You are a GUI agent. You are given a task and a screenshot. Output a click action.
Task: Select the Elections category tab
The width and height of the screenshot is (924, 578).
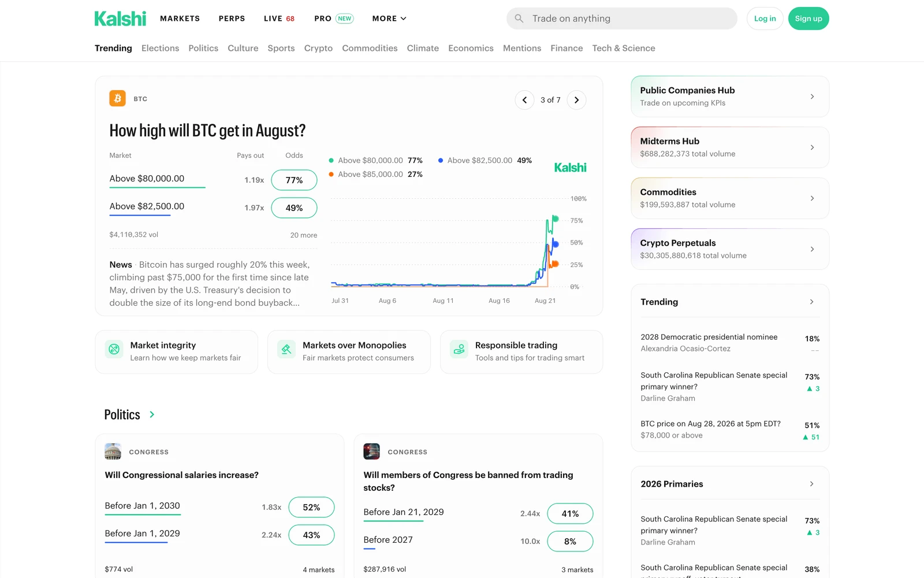160,48
